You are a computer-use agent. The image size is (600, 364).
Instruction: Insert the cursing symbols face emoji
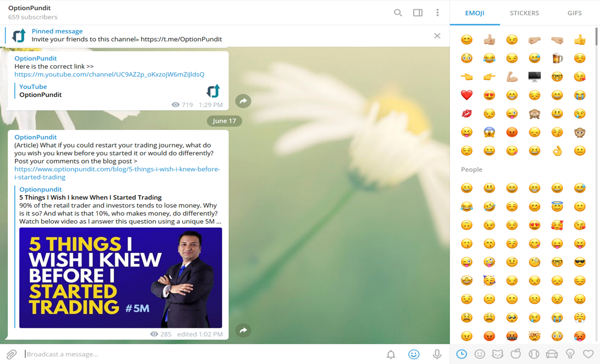(512, 336)
